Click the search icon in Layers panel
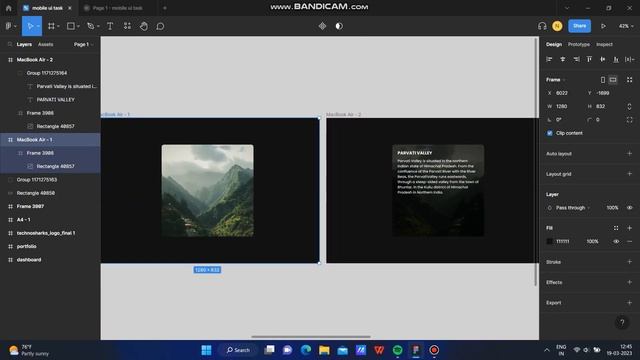This screenshot has height=360, width=640. pyautogui.click(x=10, y=44)
